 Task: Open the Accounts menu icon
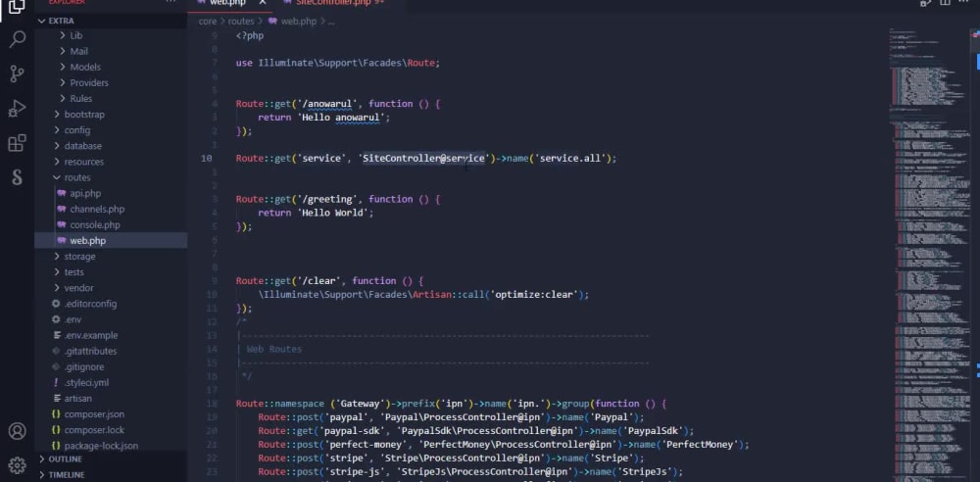click(x=17, y=431)
